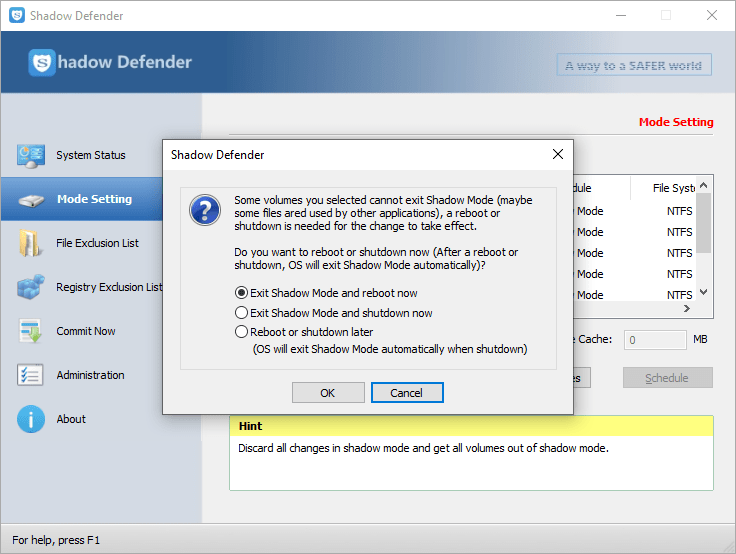Viewport: 736px width, 554px height.
Task: Click the disabled Schedule button
Action: [x=667, y=377]
